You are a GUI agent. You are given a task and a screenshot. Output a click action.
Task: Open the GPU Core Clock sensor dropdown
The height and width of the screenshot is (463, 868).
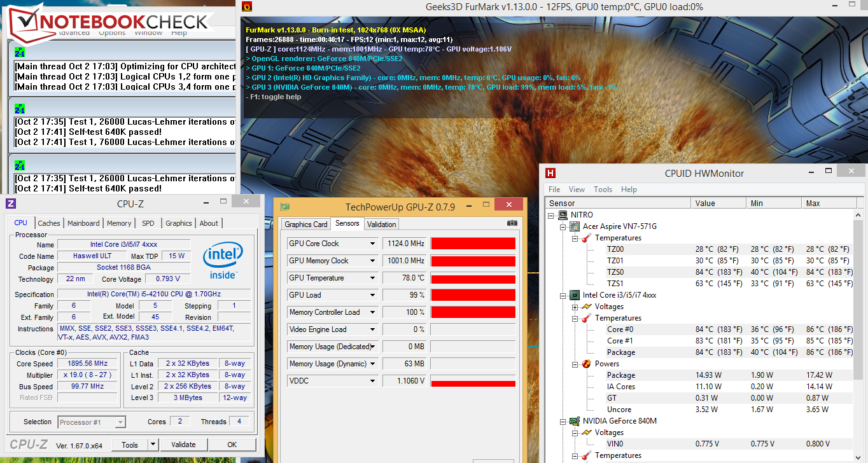(373, 244)
